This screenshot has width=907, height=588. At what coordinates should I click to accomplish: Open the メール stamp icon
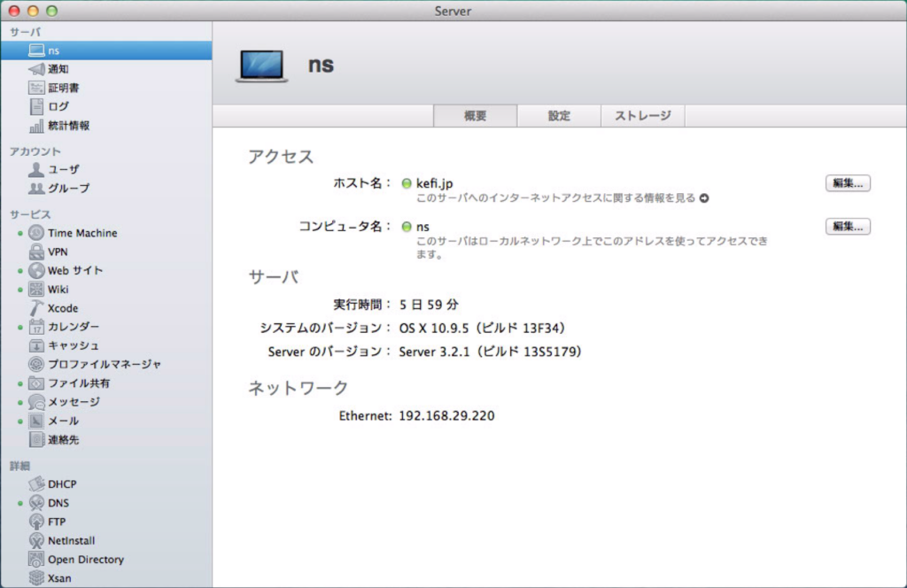pyautogui.click(x=35, y=421)
